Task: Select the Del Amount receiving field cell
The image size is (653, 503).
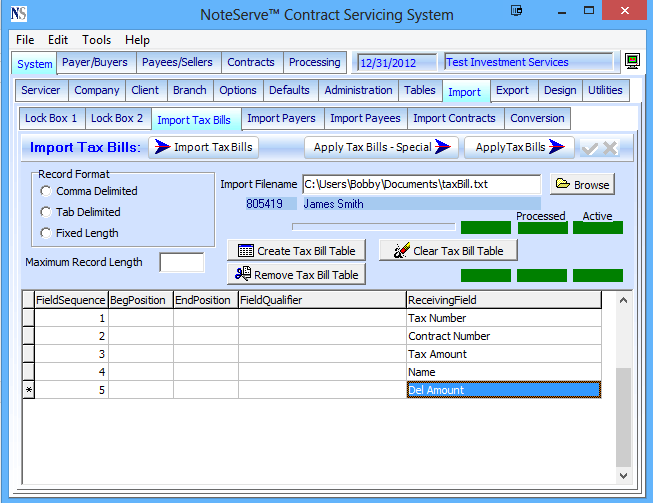Action: pos(503,390)
